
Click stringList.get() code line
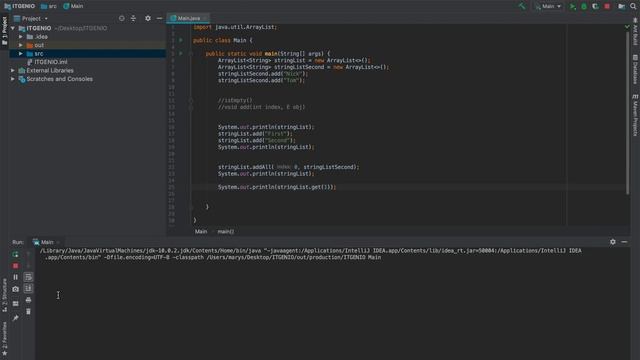point(277,187)
